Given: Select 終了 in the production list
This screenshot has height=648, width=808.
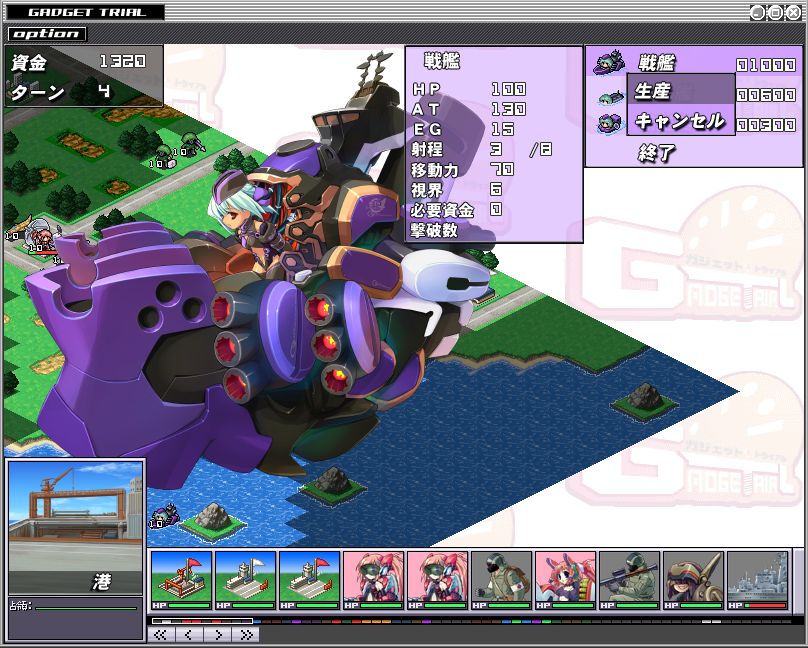Looking at the screenshot, I should click(656, 153).
